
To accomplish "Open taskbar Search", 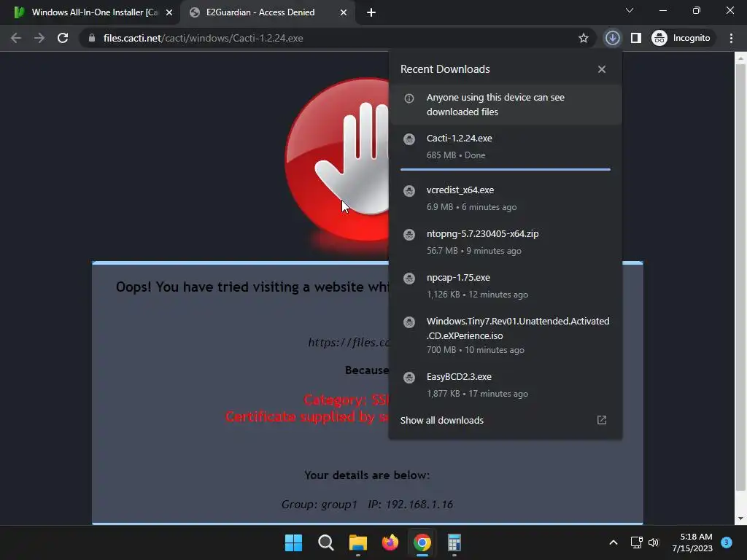I will coord(326,542).
